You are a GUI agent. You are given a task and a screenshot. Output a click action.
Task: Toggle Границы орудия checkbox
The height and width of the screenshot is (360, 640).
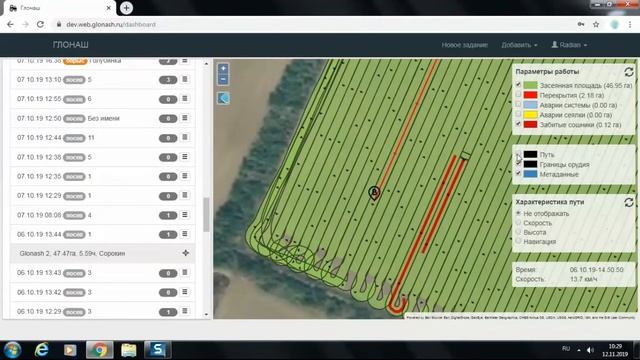(518, 164)
